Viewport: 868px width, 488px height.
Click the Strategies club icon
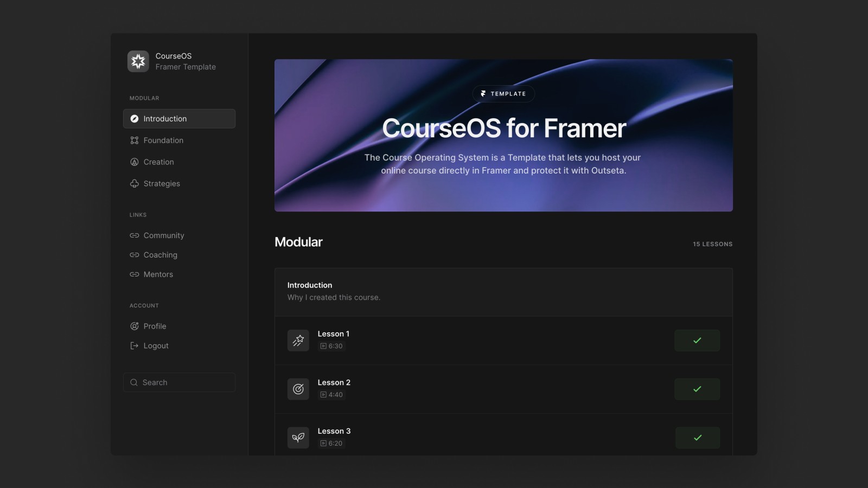pos(135,184)
